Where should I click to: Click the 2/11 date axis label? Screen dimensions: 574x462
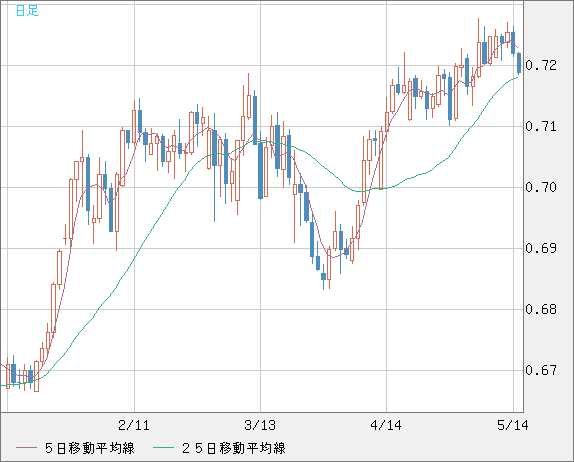click(134, 425)
